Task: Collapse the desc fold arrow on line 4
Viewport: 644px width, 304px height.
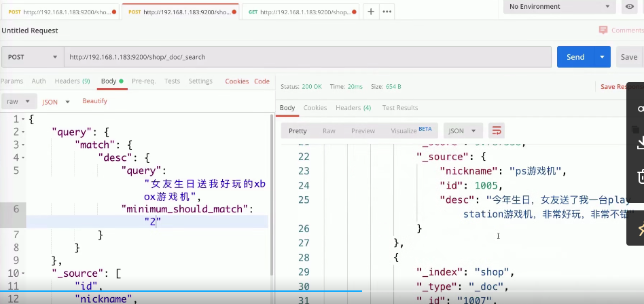Action: (23, 158)
